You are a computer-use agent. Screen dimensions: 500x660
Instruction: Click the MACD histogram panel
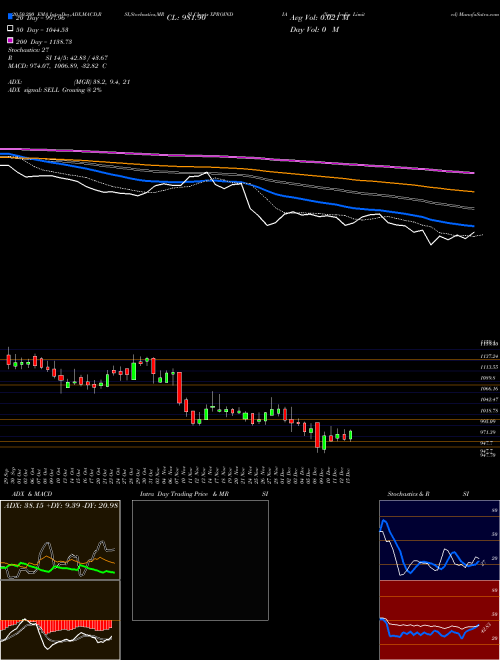tap(60, 620)
